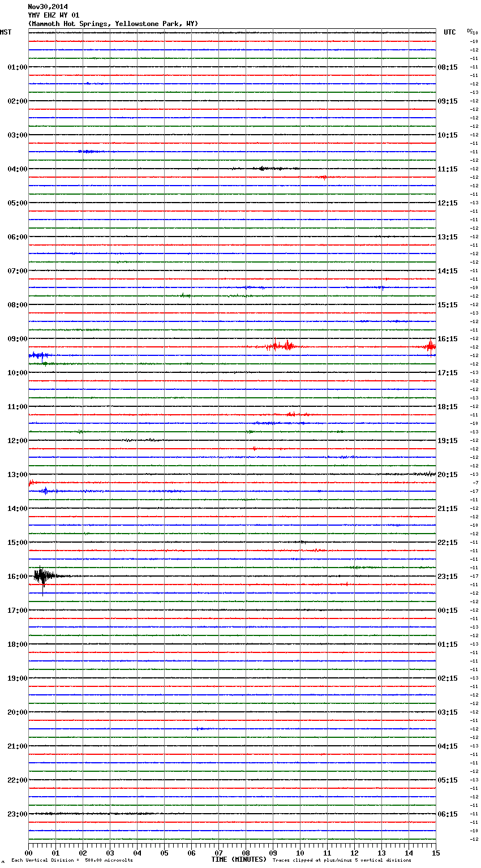
Task: Click the MST timezone label
Action: tap(6, 32)
